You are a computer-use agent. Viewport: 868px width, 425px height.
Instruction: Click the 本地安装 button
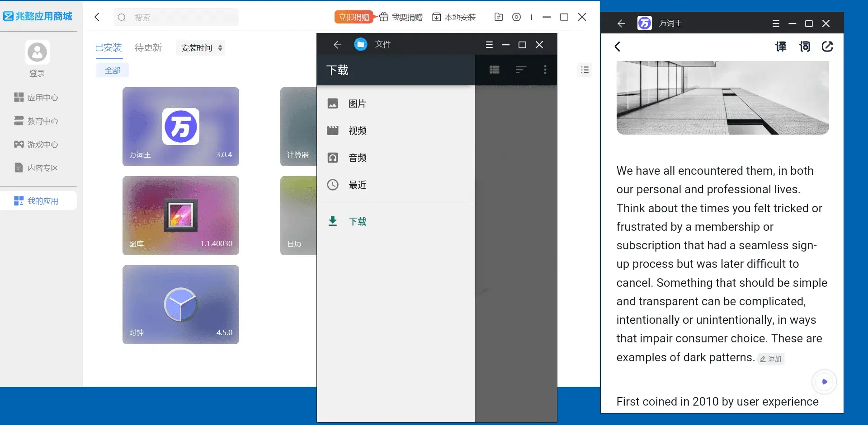coord(454,17)
